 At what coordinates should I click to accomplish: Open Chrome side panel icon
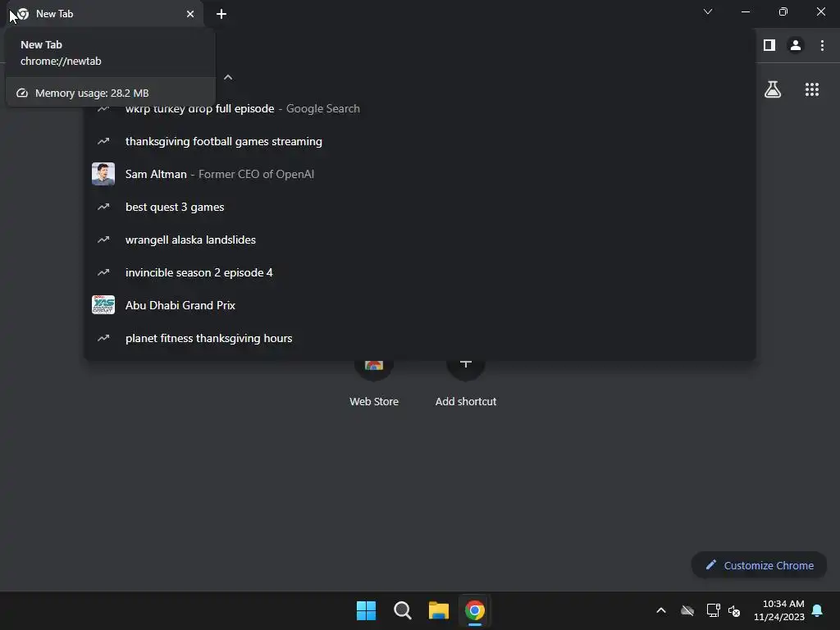click(769, 46)
